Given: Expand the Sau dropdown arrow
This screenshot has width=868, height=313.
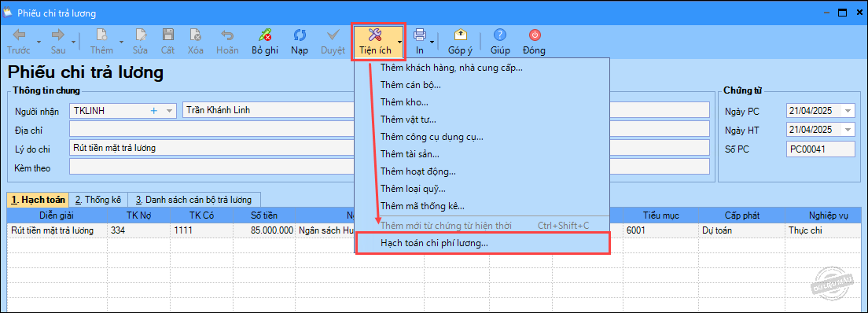Looking at the screenshot, I should point(74,42).
